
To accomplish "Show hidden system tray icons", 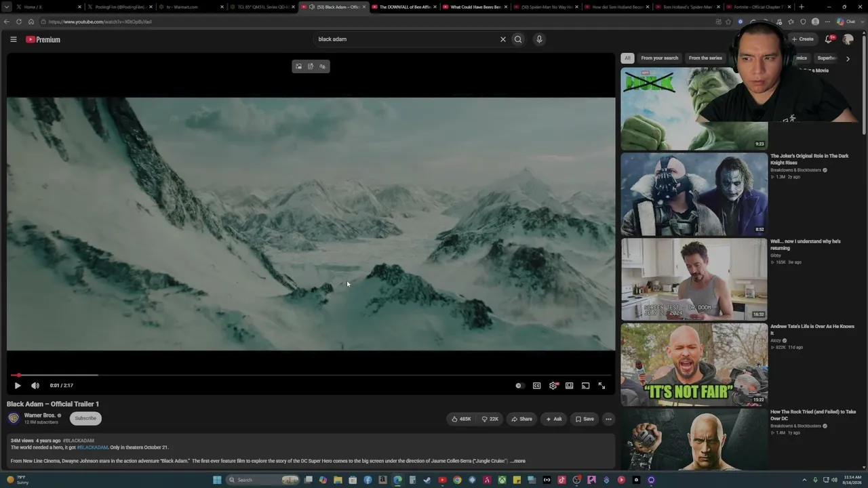I will click(x=805, y=480).
